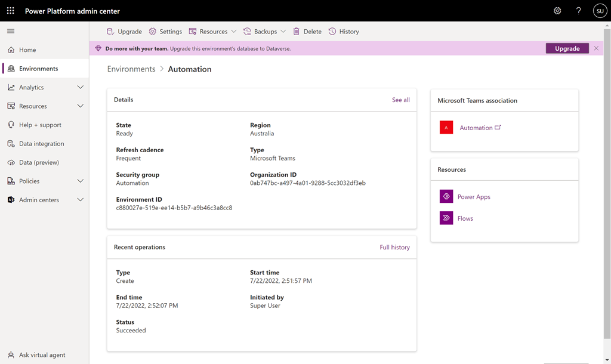Select Data integration in sidebar

pos(41,144)
